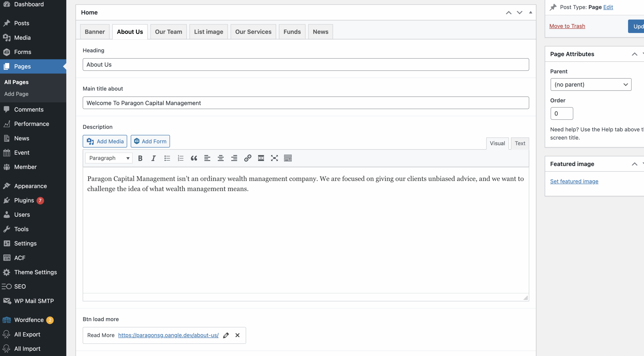The width and height of the screenshot is (644, 356).
Task: Remove the Read More link
Action: click(238, 335)
